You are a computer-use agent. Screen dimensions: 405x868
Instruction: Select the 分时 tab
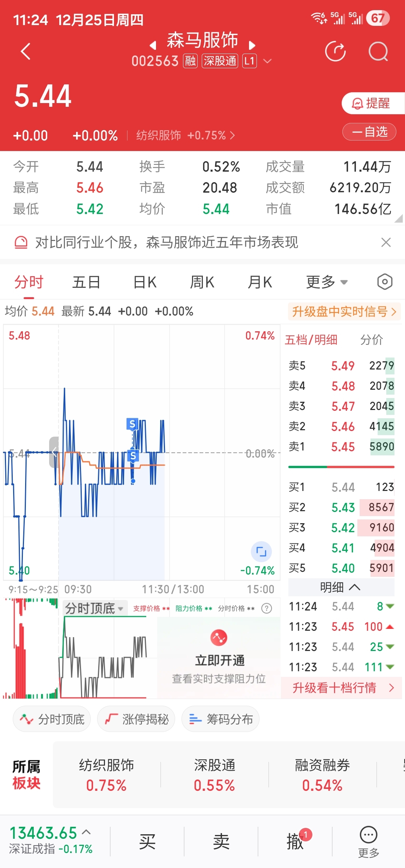(29, 282)
